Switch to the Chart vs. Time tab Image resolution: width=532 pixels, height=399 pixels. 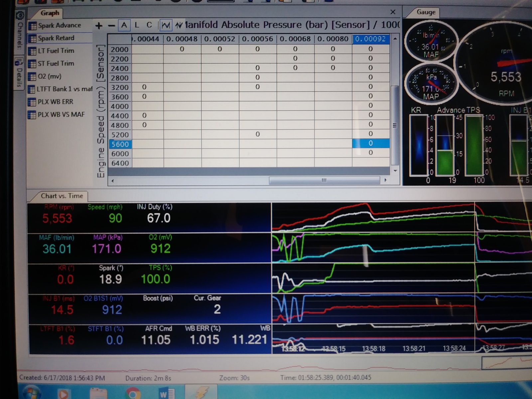click(62, 196)
